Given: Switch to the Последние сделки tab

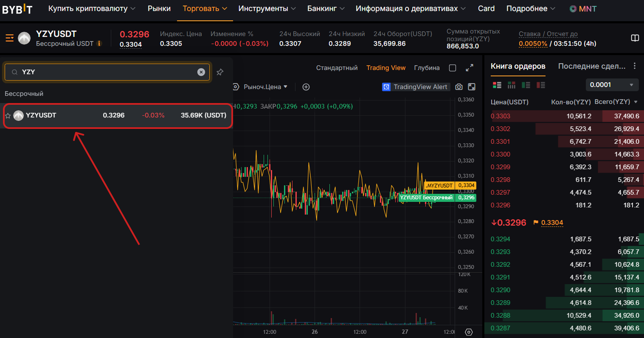Looking at the screenshot, I should point(591,66).
